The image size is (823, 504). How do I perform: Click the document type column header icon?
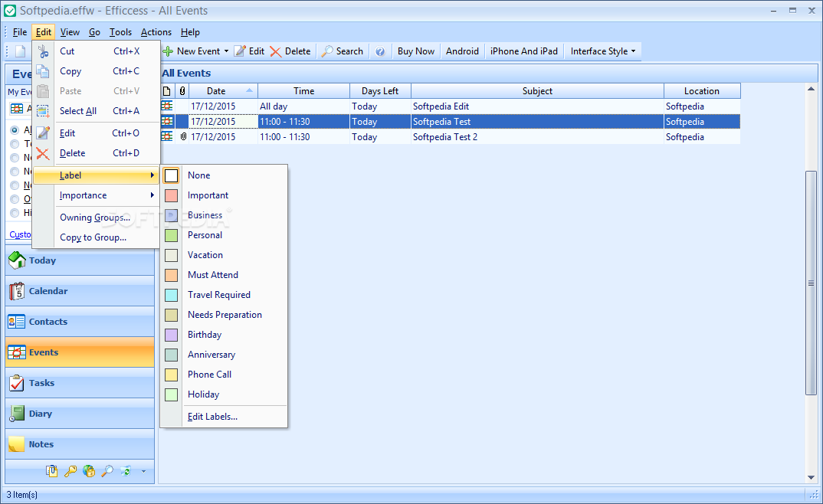(x=167, y=90)
